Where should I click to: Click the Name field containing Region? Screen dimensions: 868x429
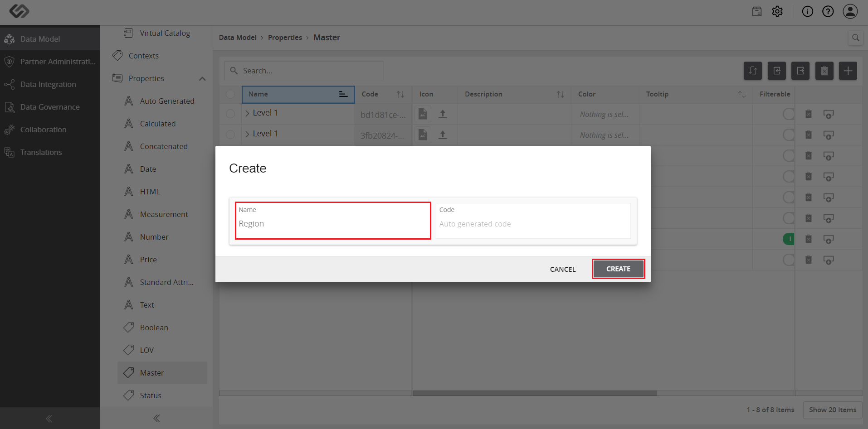click(x=333, y=221)
